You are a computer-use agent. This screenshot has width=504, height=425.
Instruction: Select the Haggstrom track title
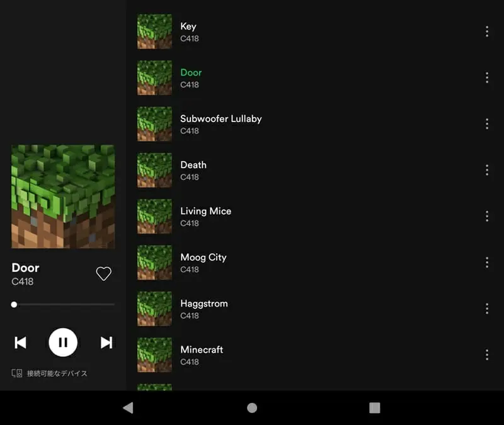[203, 303]
